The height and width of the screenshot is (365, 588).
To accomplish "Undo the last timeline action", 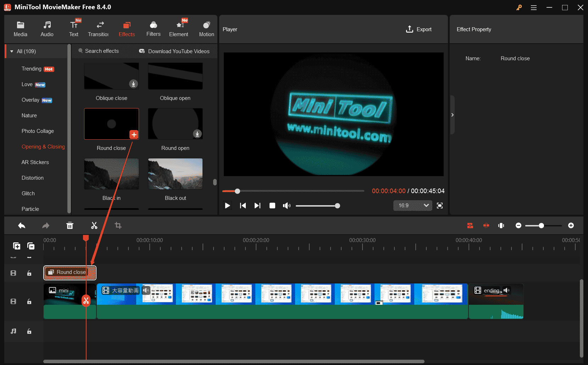I will pyautogui.click(x=21, y=225).
